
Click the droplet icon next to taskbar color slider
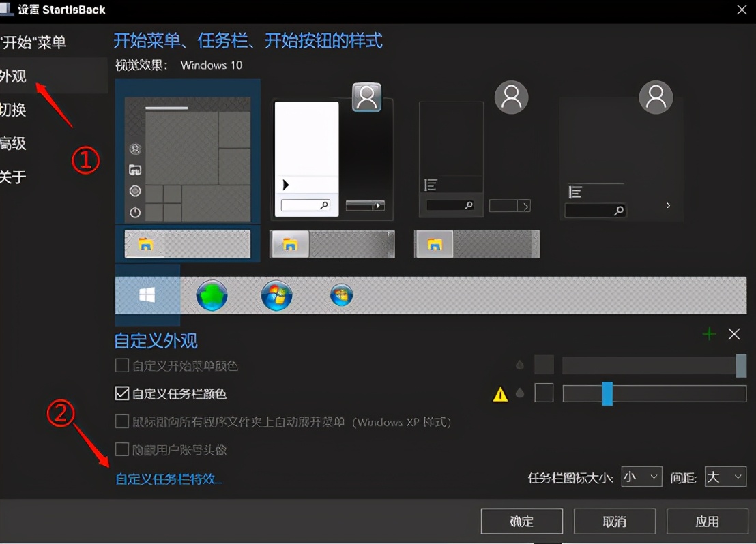tap(520, 393)
